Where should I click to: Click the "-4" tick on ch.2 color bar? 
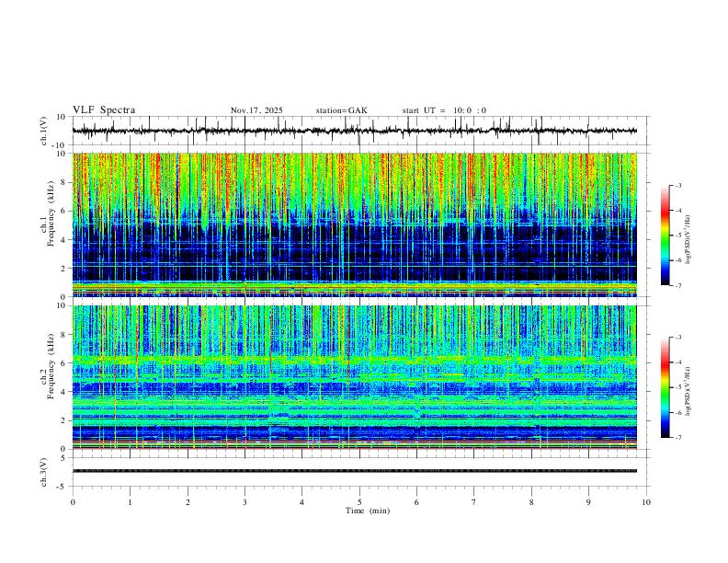(x=677, y=362)
